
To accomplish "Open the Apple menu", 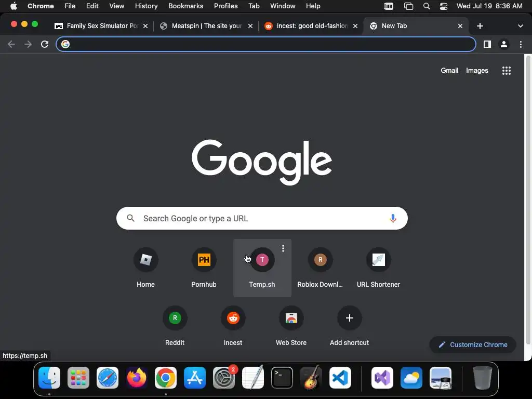I will point(14,6).
